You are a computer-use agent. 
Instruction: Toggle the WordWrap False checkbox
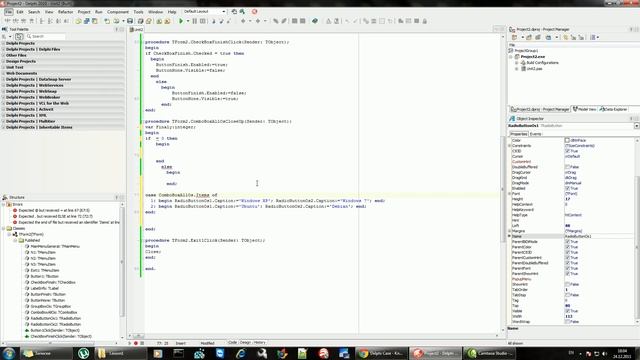(x=567, y=322)
